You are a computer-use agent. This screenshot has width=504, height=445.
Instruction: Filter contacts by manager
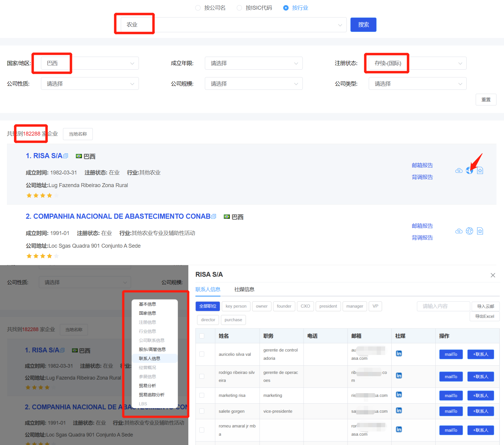[x=355, y=306]
